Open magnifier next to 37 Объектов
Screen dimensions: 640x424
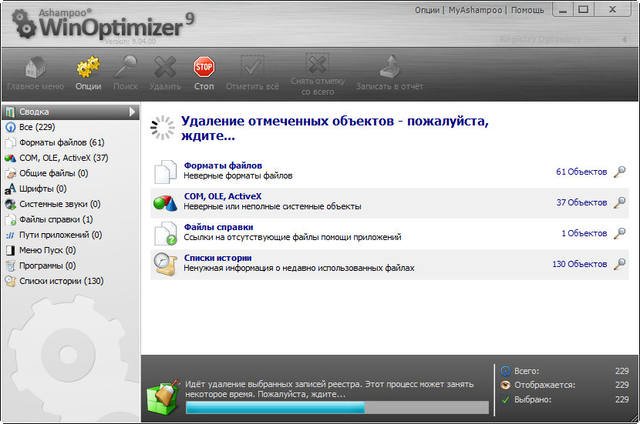620,202
